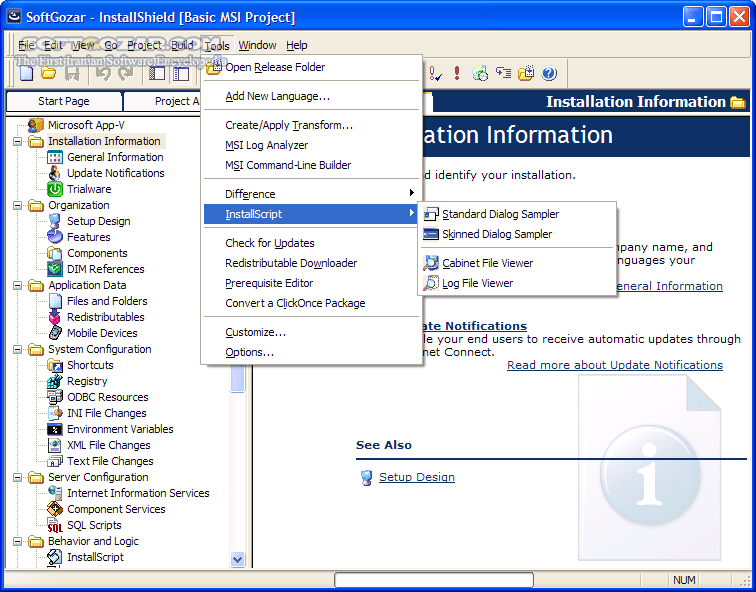Click the SQL Scripts icon
The image size is (756, 592).
pyautogui.click(x=55, y=525)
